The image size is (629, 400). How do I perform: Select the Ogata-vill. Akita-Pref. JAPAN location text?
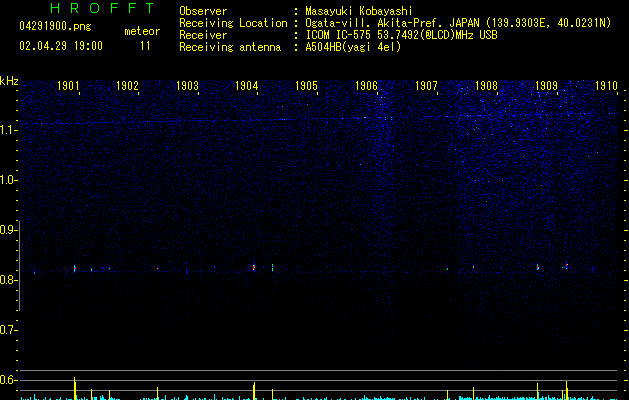458,23
